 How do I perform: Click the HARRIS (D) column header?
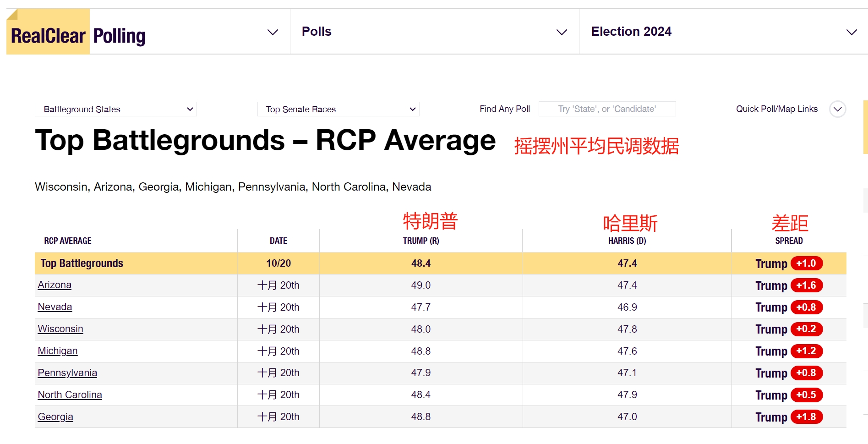(627, 241)
